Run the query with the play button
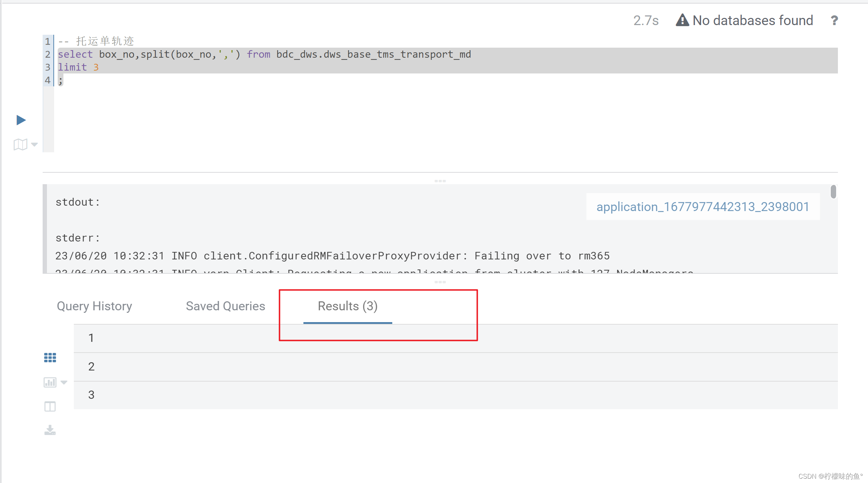The height and width of the screenshot is (483, 868). pyautogui.click(x=21, y=120)
